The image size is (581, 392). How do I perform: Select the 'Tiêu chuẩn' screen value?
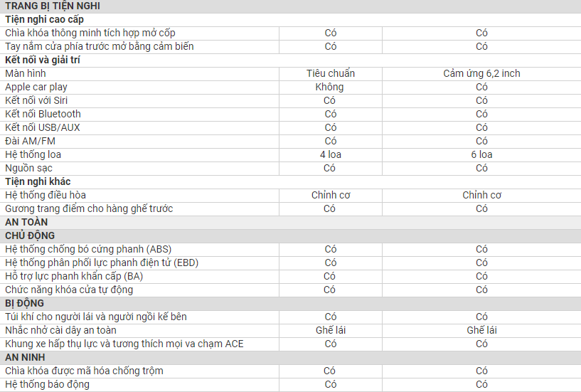click(330, 73)
